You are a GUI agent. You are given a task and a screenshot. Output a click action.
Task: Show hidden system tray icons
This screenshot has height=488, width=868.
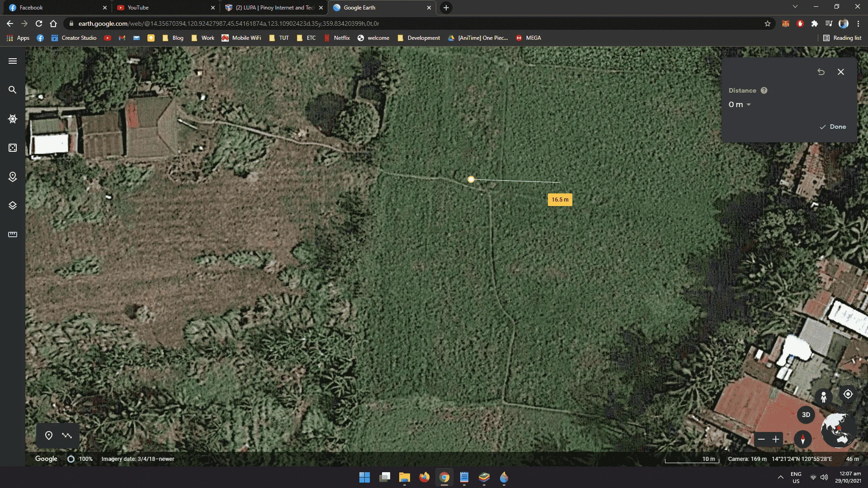pos(781,478)
